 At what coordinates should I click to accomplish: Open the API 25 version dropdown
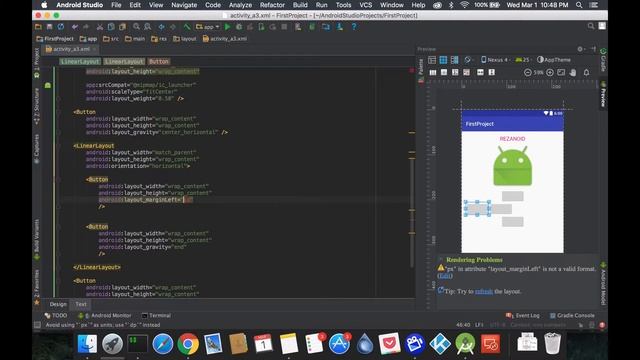(523, 60)
